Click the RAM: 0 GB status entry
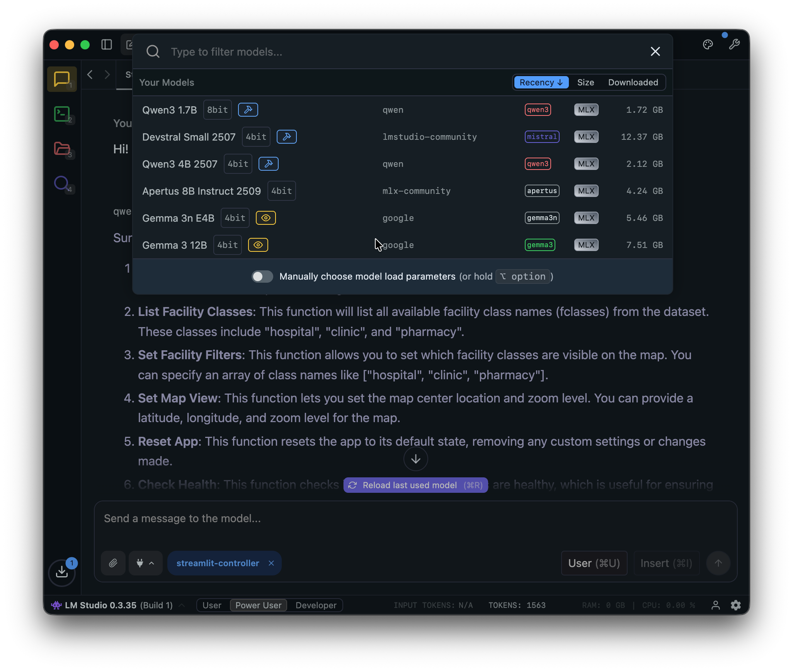 pos(603,605)
